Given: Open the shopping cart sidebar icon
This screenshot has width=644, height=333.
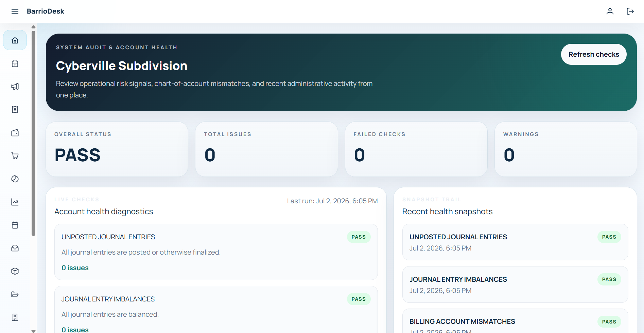Looking at the screenshot, I should pos(15,156).
